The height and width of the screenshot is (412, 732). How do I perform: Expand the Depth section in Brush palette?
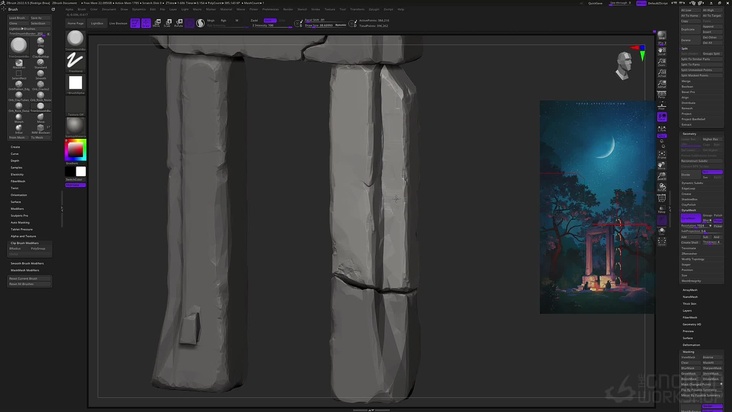point(15,161)
